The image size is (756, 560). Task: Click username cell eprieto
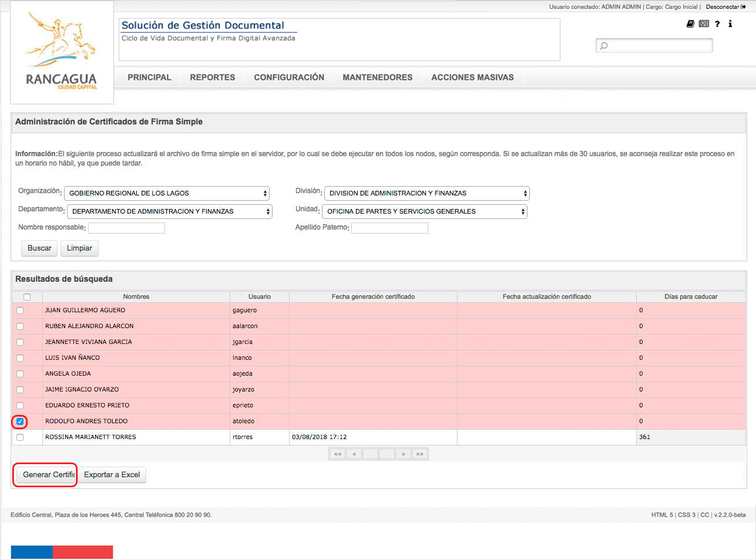point(260,406)
